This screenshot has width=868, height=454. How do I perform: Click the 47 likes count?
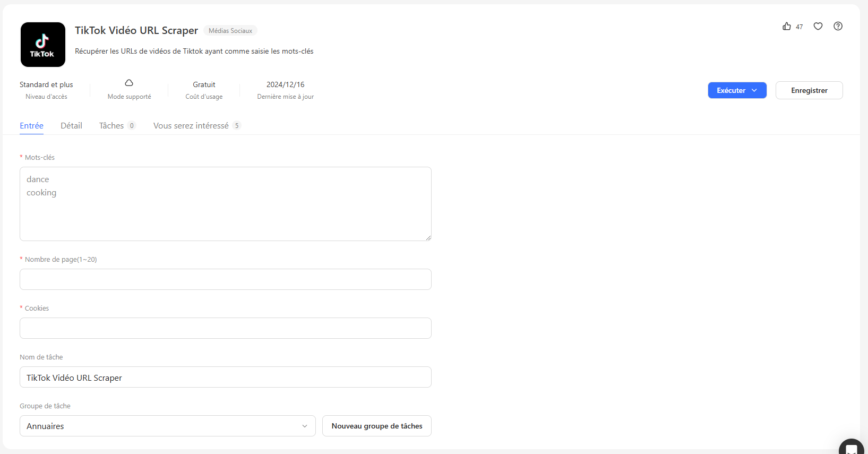799,27
